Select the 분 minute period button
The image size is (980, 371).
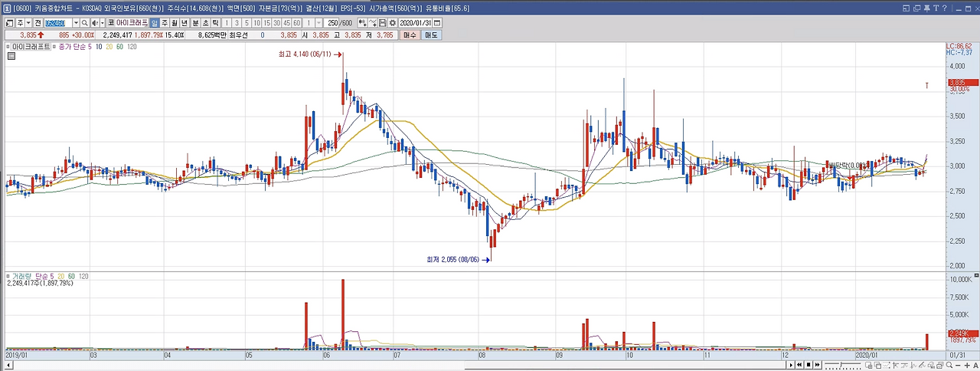click(195, 23)
